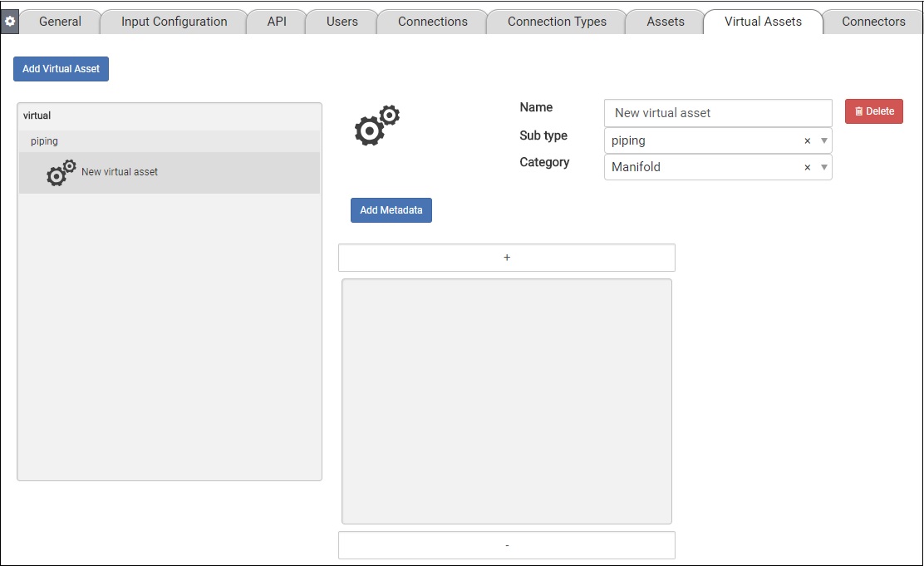
Task: Open the Connectors tab
Action: click(872, 22)
